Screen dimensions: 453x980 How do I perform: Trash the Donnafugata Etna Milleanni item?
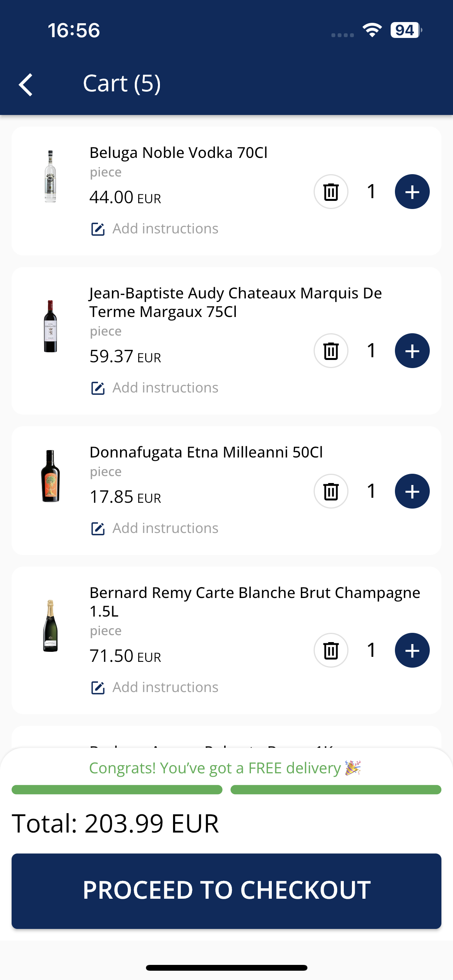(331, 491)
